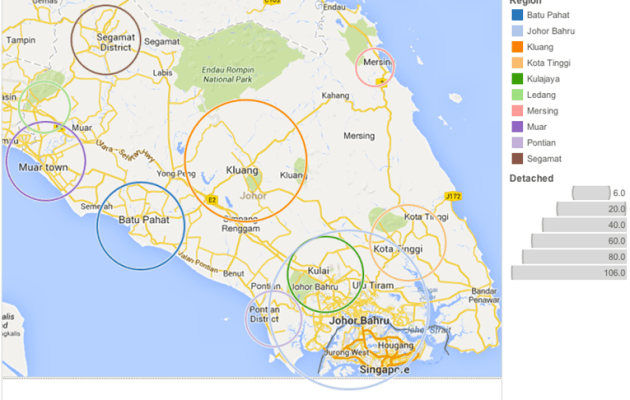
Task: Click the J172 road shield marker
Action: (x=453, y=196)
